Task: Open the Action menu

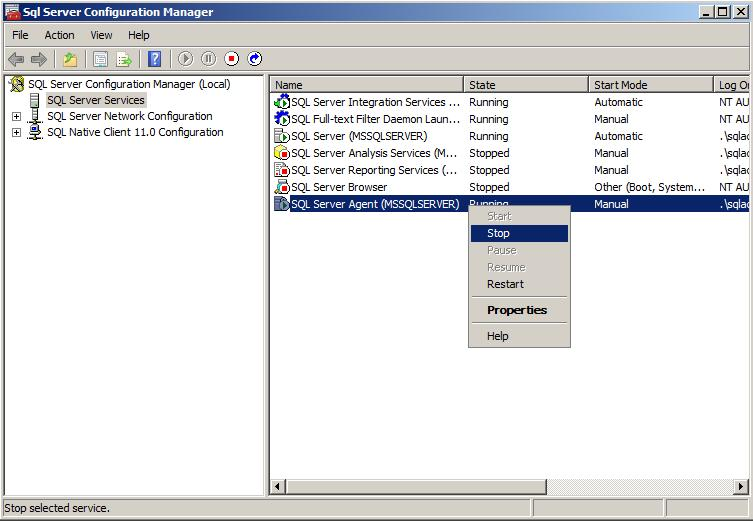Action: 60,35
